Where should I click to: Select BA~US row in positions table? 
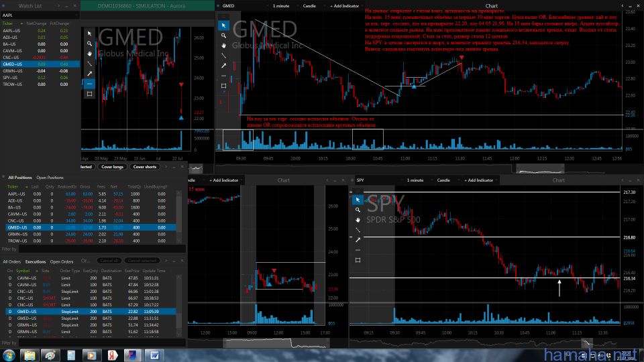pyautogui.click(x=91, y=207)
